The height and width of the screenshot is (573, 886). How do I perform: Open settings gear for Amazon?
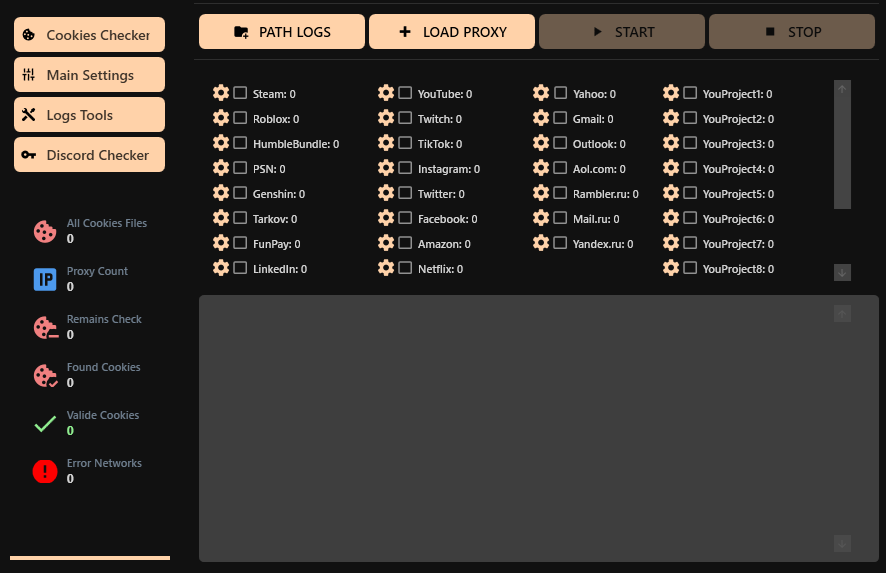coord(386,242)
